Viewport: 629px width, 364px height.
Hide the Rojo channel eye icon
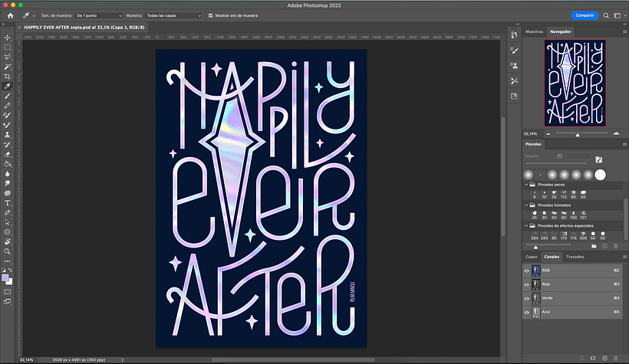coord(527,284)
